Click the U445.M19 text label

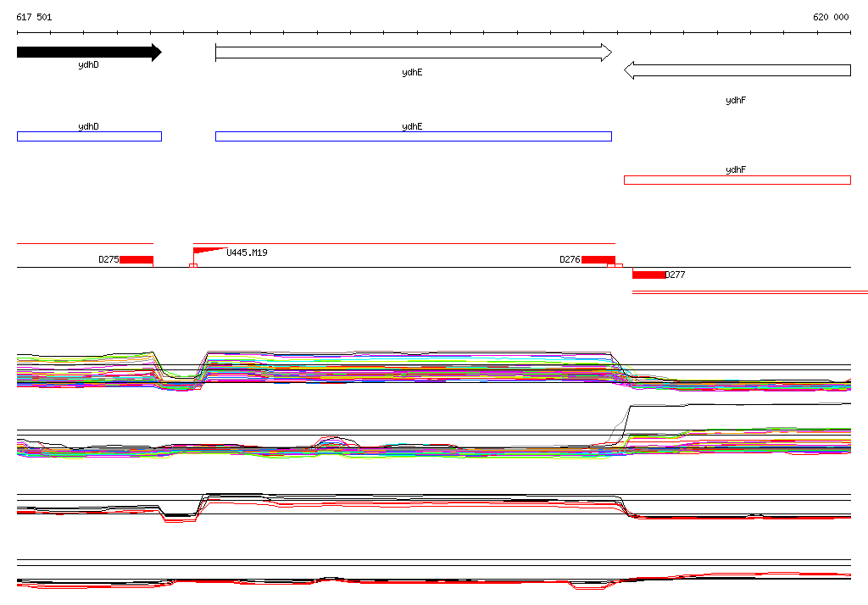pos(247,253)
